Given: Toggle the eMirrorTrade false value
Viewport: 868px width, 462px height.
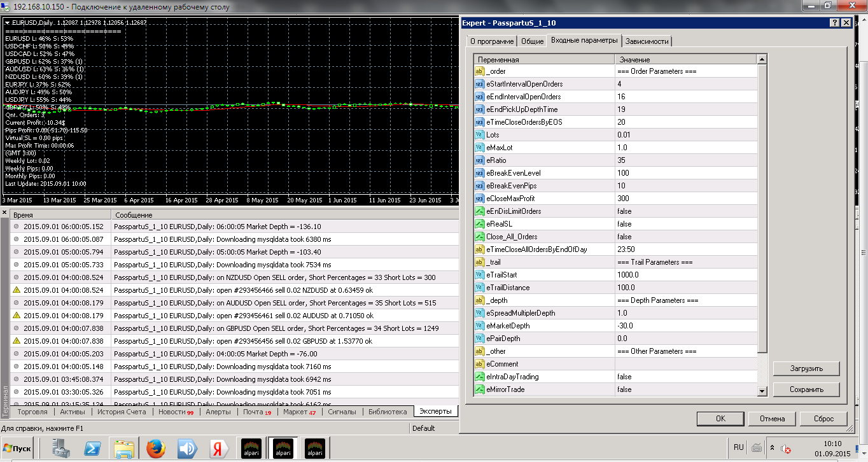Looking at the screenshot, I should tap(685, 389).
